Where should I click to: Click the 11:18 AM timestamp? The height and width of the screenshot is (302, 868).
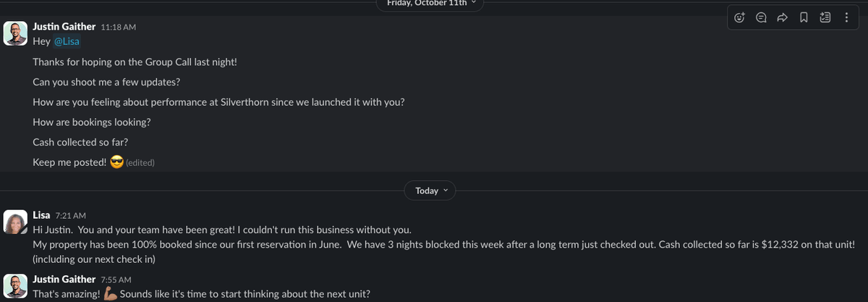(119, 27)
